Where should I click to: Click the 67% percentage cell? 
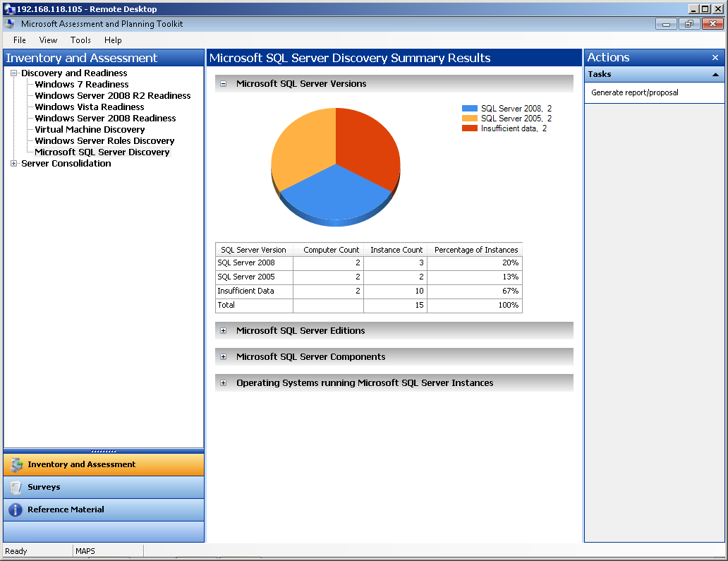475,291
